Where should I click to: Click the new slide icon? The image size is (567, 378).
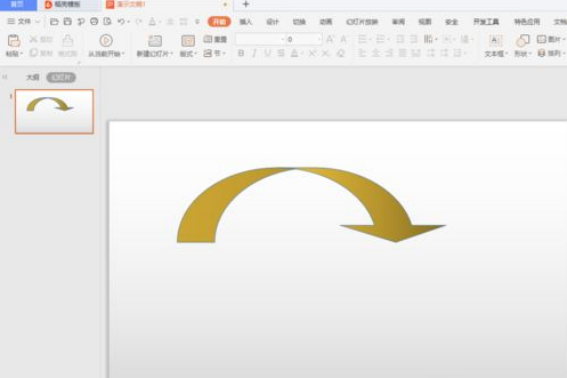[155, 41]
